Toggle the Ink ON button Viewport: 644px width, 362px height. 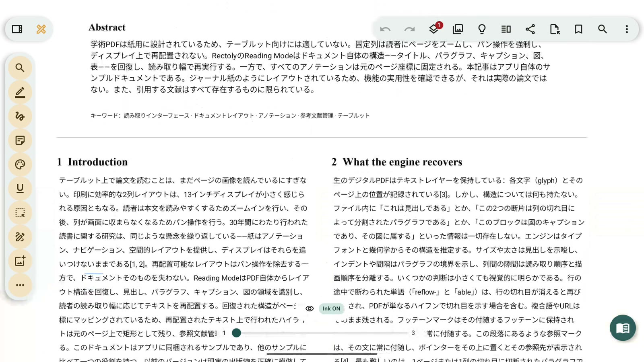point(331,309)
